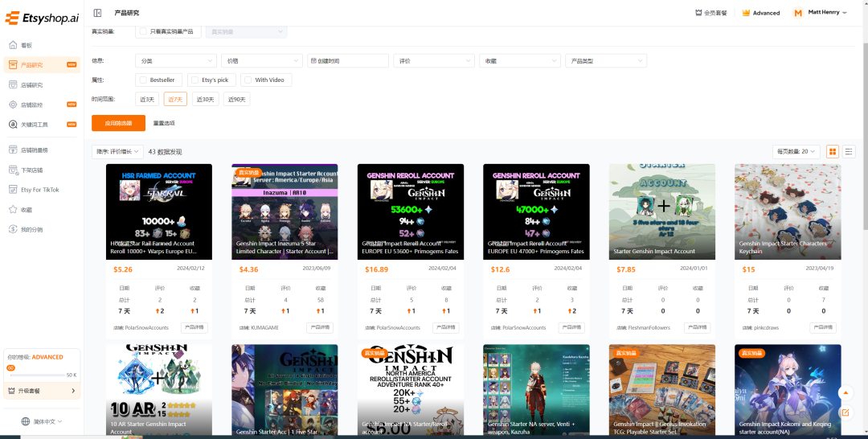868x439 pixels.
Task: Click 真实销量 badge on Inazuma account card
Action: (248, 173)
